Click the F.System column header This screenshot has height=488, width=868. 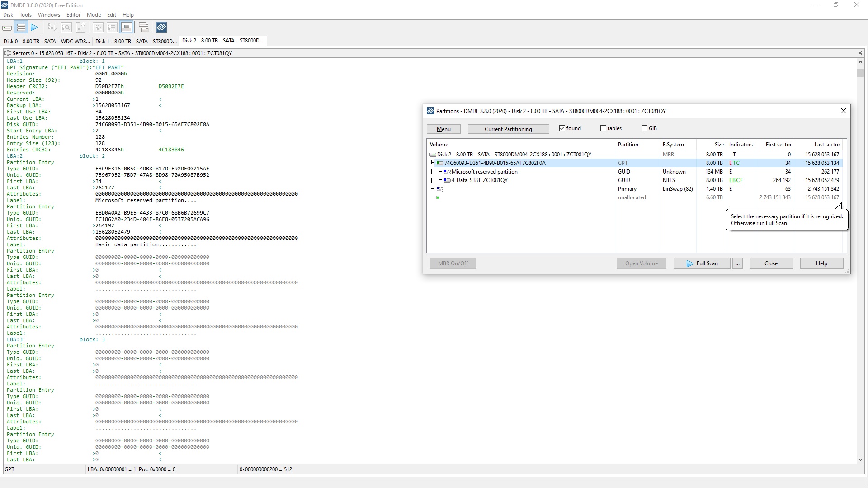pyautogui.click(x=678, y=145)
